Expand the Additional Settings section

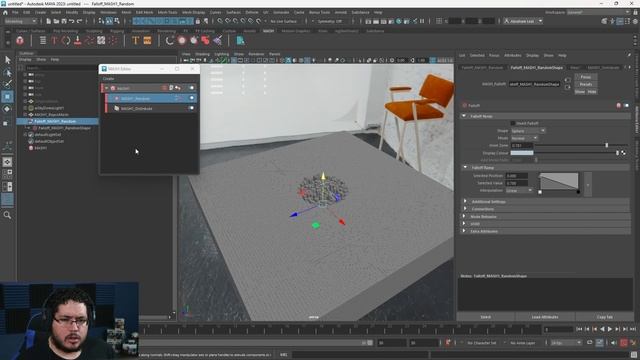click(465, 201)
